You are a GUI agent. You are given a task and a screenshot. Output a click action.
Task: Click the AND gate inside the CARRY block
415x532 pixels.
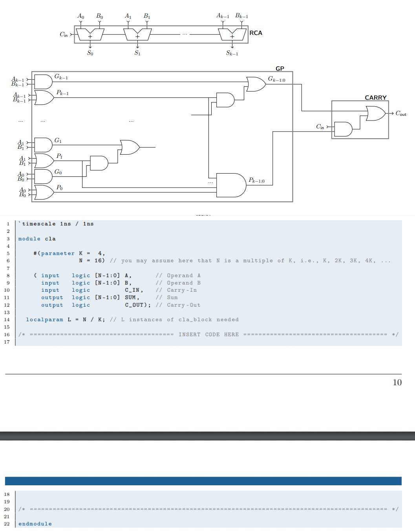343,130
